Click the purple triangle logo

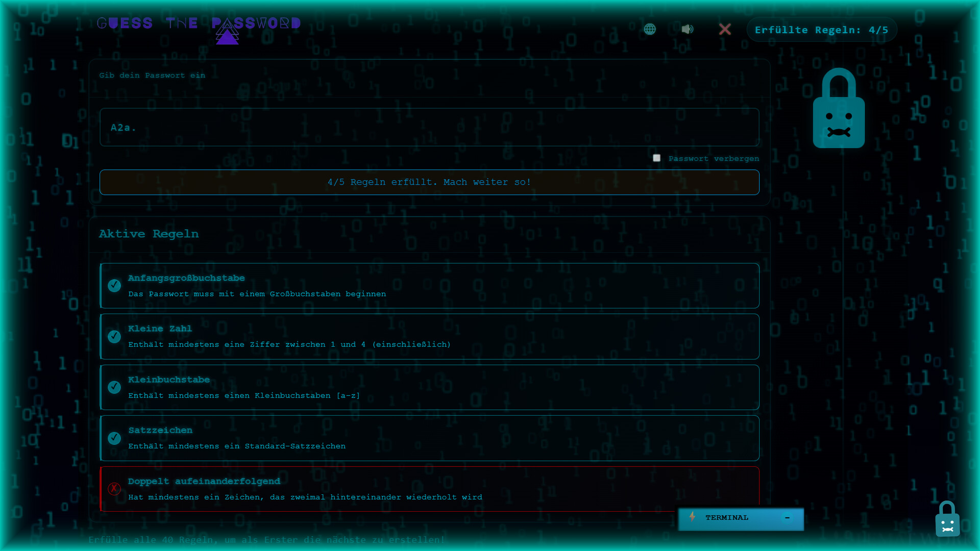point(227,35)
